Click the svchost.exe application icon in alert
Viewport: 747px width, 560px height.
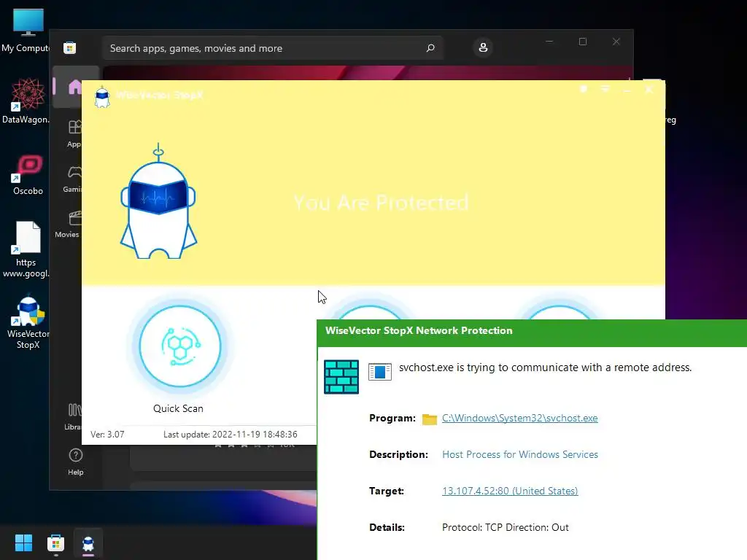coord(379,371)
